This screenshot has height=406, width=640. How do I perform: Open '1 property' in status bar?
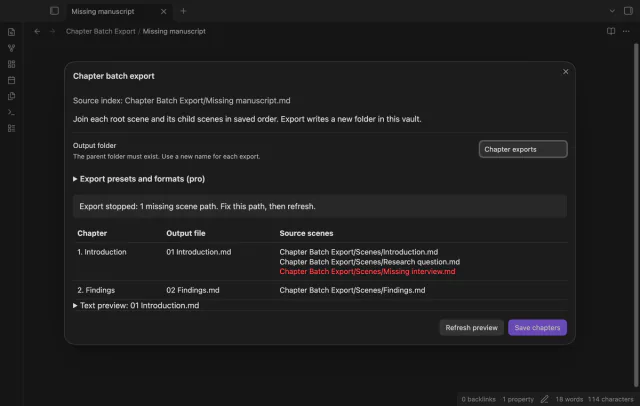[518, 399]
